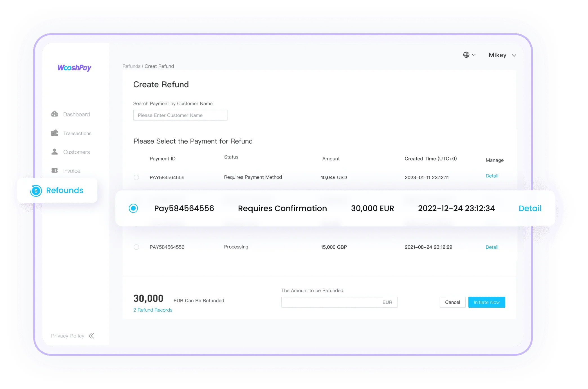This screenshot has height=389, width=588.
Task: Open the Transactions menu item
Action: pos(77,133)
